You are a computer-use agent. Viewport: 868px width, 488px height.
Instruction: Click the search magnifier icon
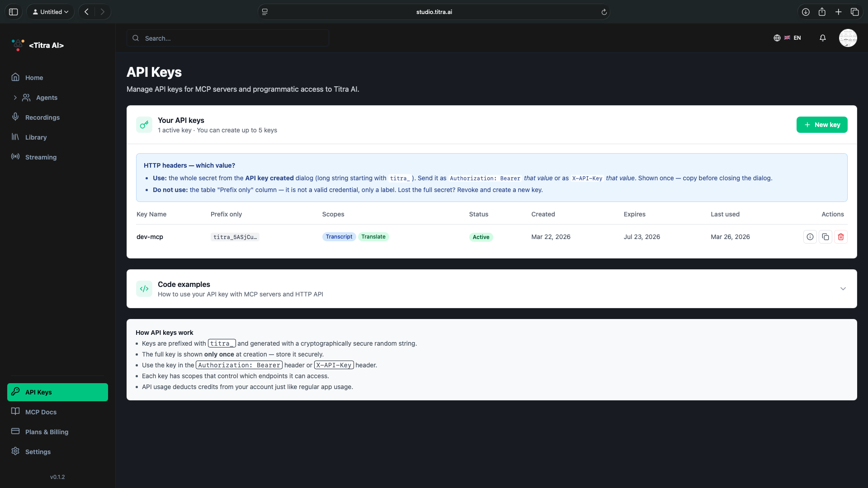(x=136, y=38)
